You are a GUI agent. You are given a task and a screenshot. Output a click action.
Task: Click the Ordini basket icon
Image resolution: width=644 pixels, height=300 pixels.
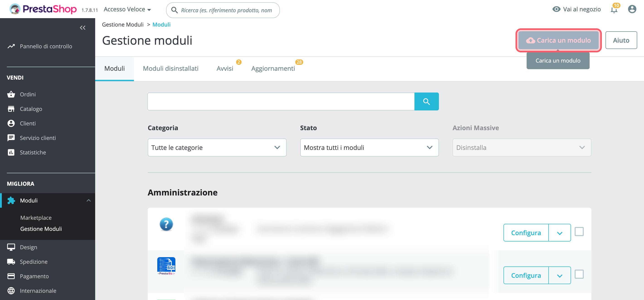pyautogui.click(x=11, y=94)
